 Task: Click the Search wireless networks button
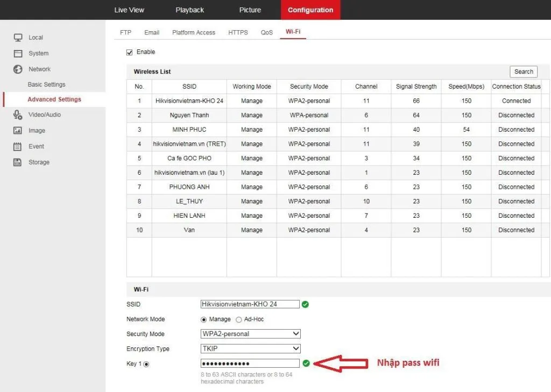click(524, 72)
